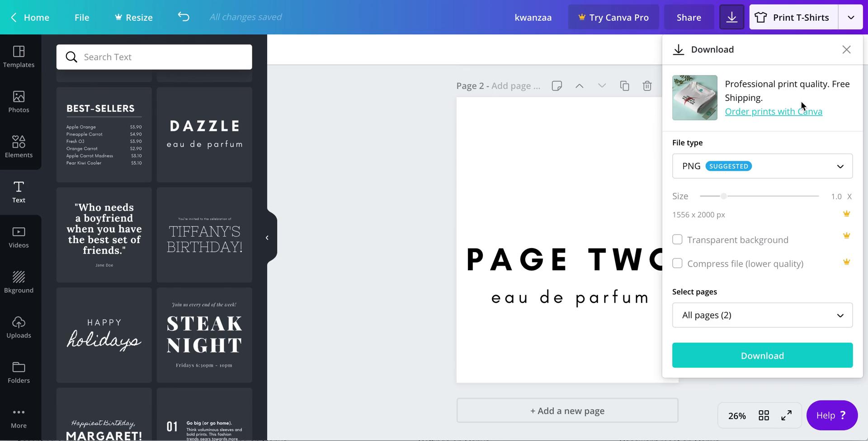Viewport: 868px width, 441px height.
Task: Expand the Print T-Shirts dropdown arrow
Action: (x=850, y=17)
